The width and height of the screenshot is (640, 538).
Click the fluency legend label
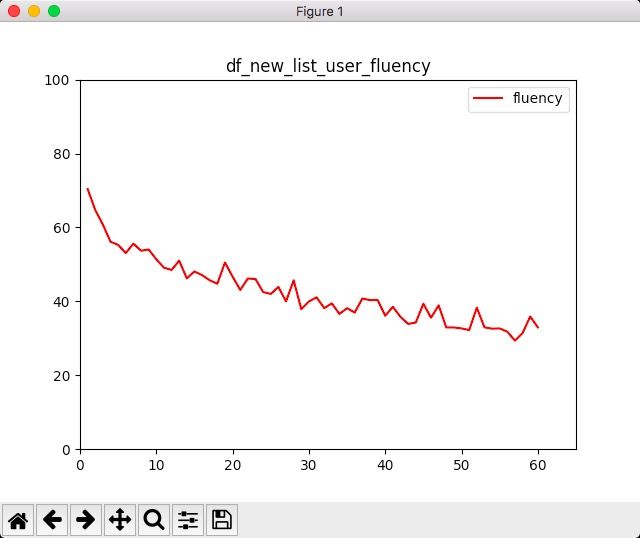click(x=538, y=98)
